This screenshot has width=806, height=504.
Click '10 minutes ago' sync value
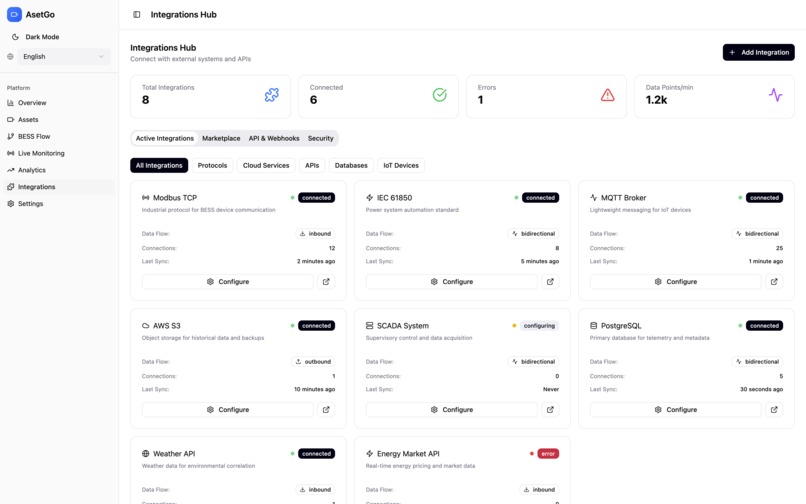[315, 389]
